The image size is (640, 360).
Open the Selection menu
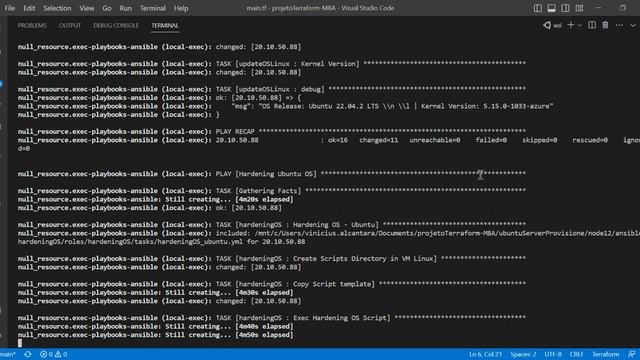(57, 8)
